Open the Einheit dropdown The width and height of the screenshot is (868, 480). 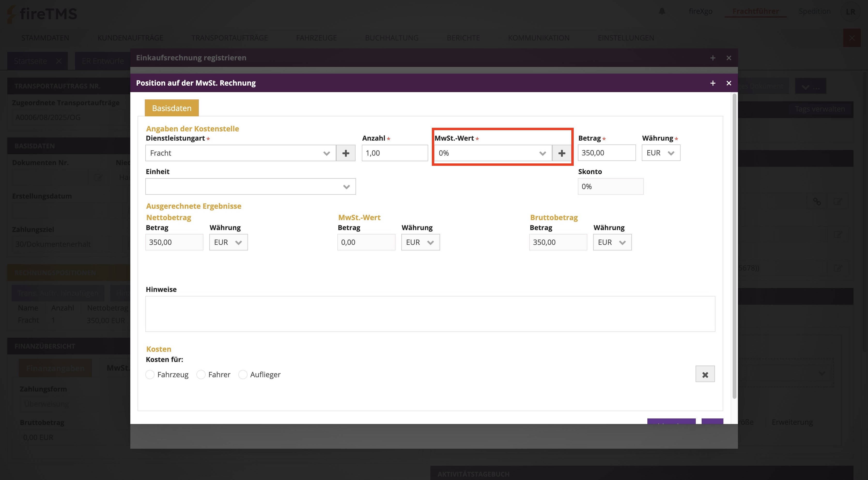[250, 186]
